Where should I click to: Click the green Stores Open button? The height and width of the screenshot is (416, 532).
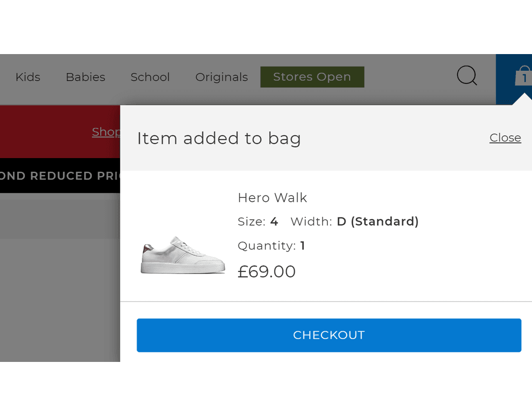click(x=312, y=77)
